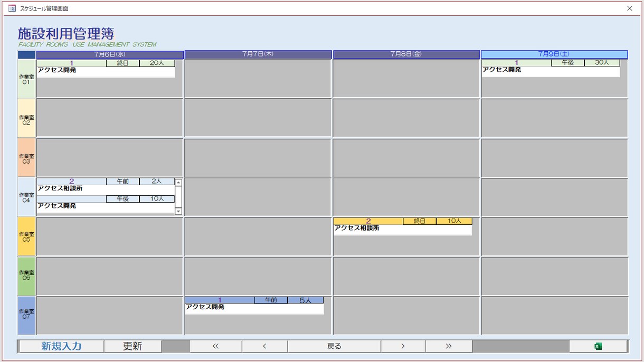Viewport: 644px width, 362px height.
Task: Click the Access form icon in title bar
Action: 12,8
